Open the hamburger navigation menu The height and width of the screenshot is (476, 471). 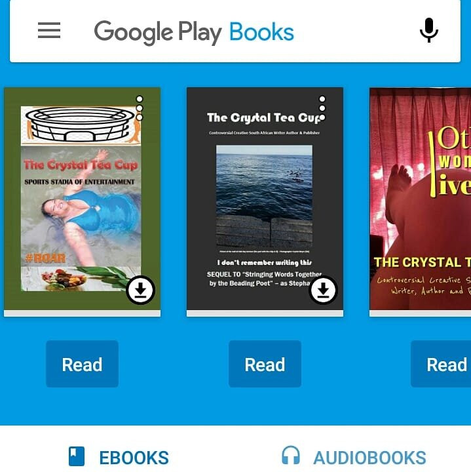49,30
